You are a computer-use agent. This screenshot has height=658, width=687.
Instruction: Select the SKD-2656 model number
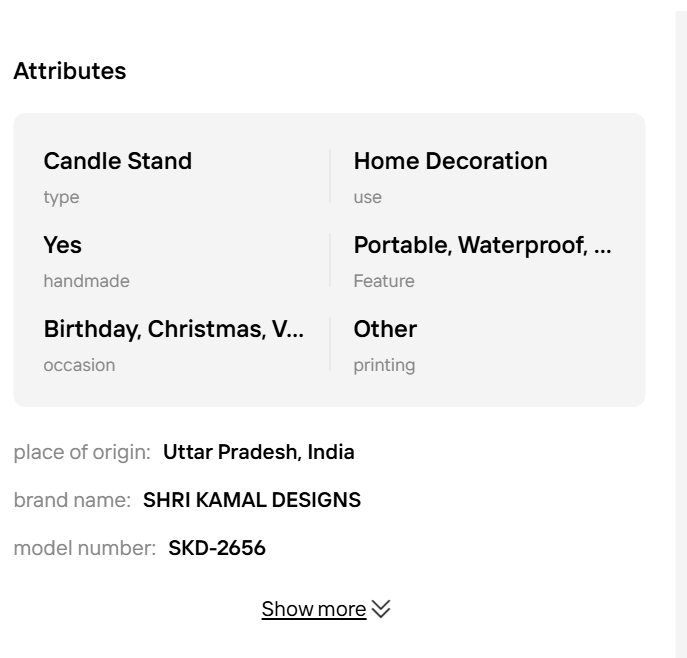[217, 547]
